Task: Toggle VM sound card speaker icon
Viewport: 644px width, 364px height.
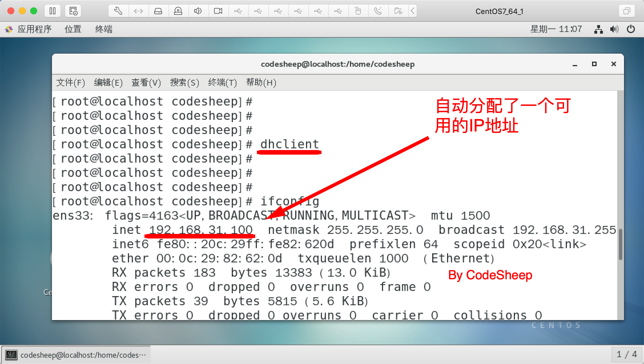Action: click(198, 11)
